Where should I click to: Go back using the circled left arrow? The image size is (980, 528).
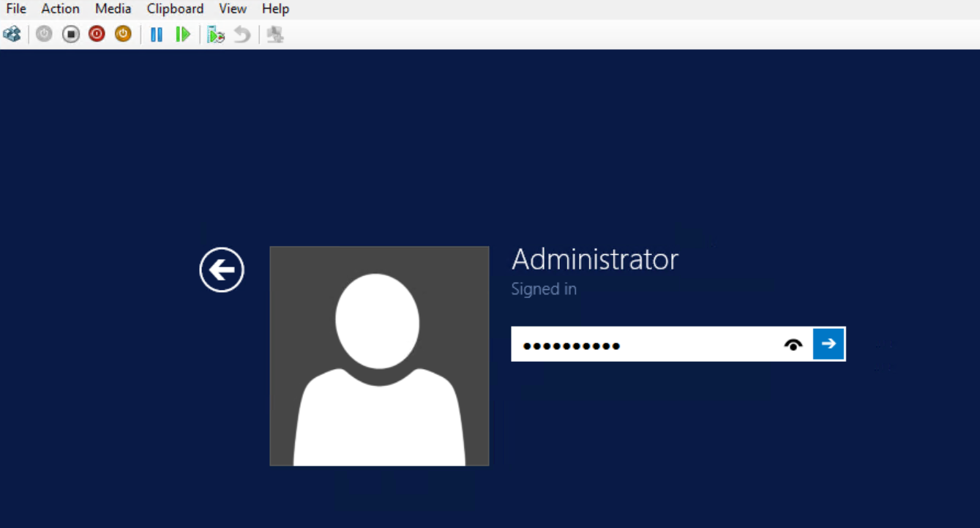[x=222, y=270]
